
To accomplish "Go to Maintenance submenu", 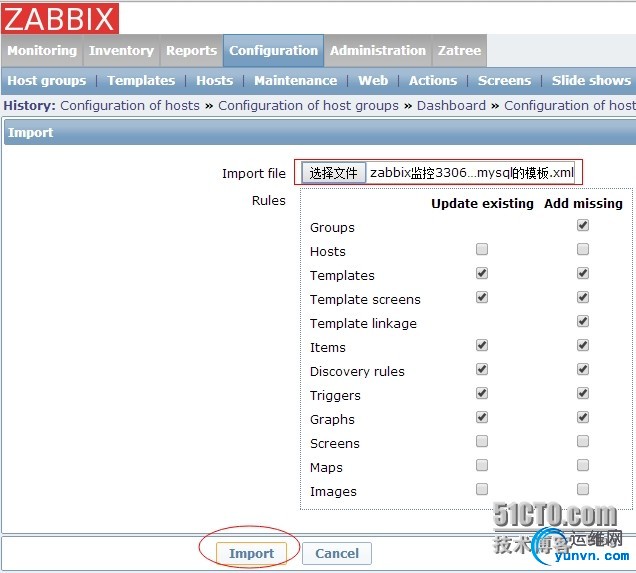I will [x=296, y=81].
